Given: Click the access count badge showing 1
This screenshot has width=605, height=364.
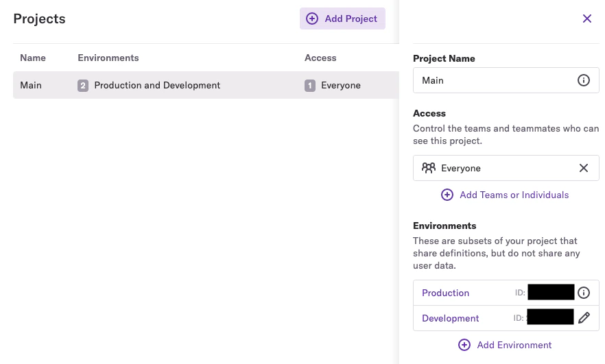Looking at the screenshot, I should (x=310, y=85).
